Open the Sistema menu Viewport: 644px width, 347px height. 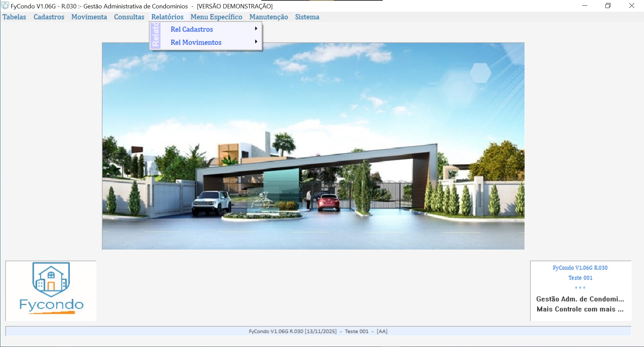pos(307,17)
